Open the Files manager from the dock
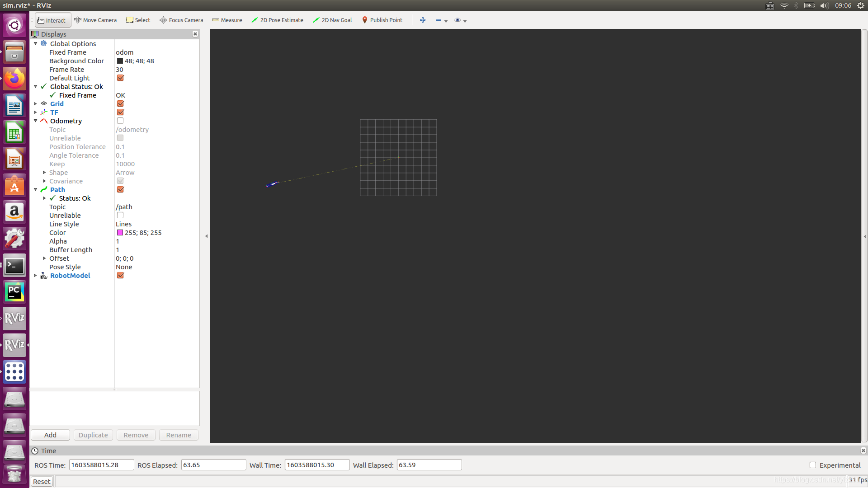Image resolution: width=868 pixels, height=488 pixels. [14, 52]
